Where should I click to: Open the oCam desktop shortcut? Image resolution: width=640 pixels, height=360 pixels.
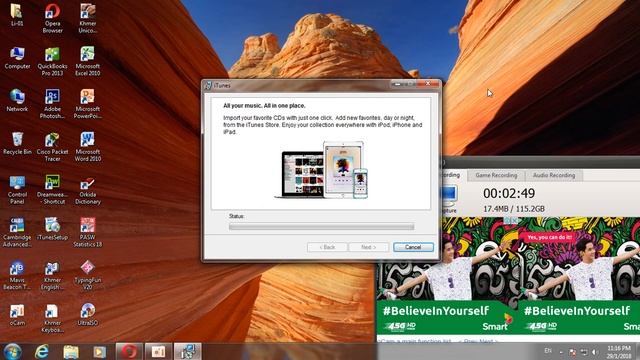pos(17,315)
